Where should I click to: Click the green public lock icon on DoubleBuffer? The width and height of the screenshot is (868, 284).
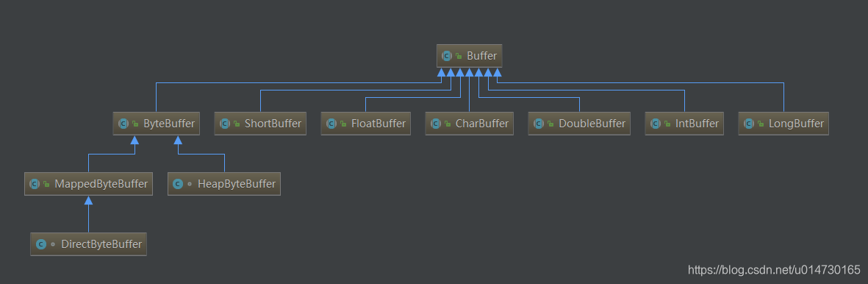[x=550, y=124]
